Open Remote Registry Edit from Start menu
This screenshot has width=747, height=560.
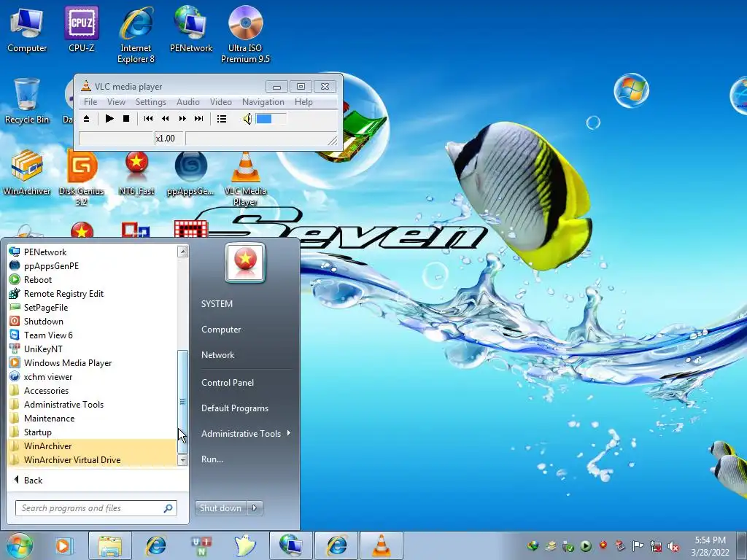click(91, 294)
